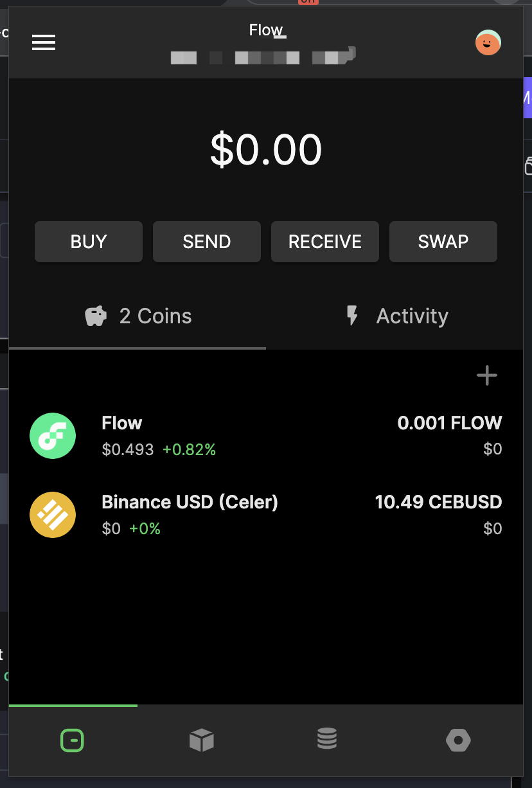This screenshot has height=788, width=532.
Task: Click the orange profile avatar
Action: (x=488, y=43)
